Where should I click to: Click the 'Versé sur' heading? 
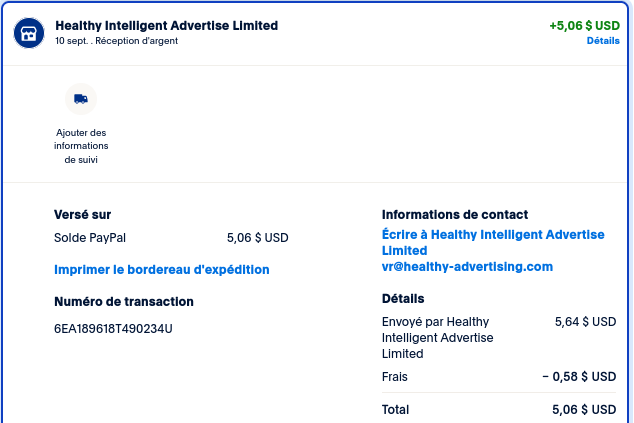(x=82, y=214)
